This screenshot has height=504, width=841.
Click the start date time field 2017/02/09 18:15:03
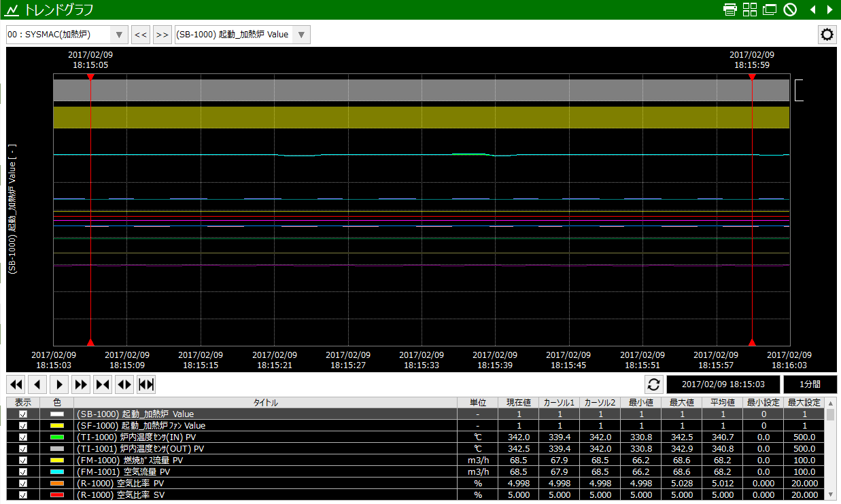coord(723,384)
